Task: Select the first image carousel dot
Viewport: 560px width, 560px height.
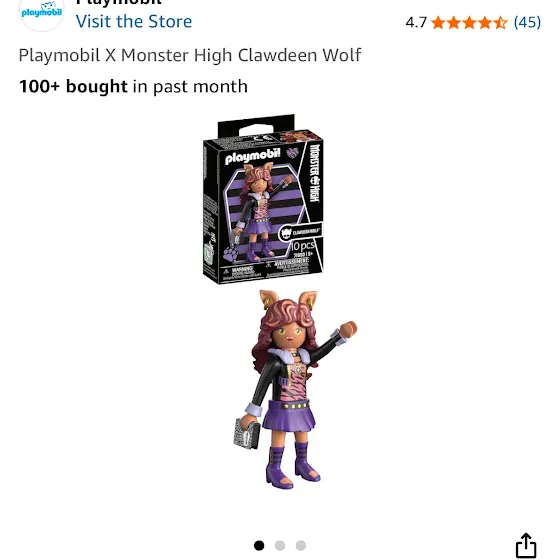Action: (259, 545)
